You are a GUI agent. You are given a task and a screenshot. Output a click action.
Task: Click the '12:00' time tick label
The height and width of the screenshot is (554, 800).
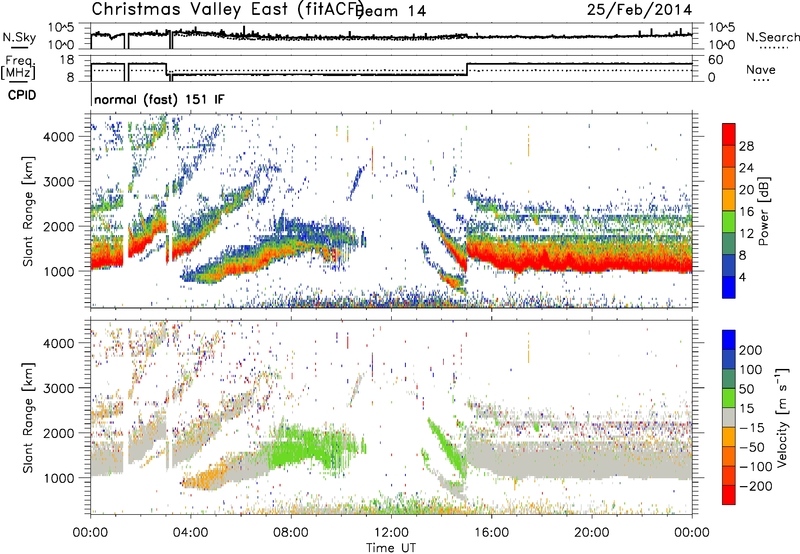[x=391, y=533]
